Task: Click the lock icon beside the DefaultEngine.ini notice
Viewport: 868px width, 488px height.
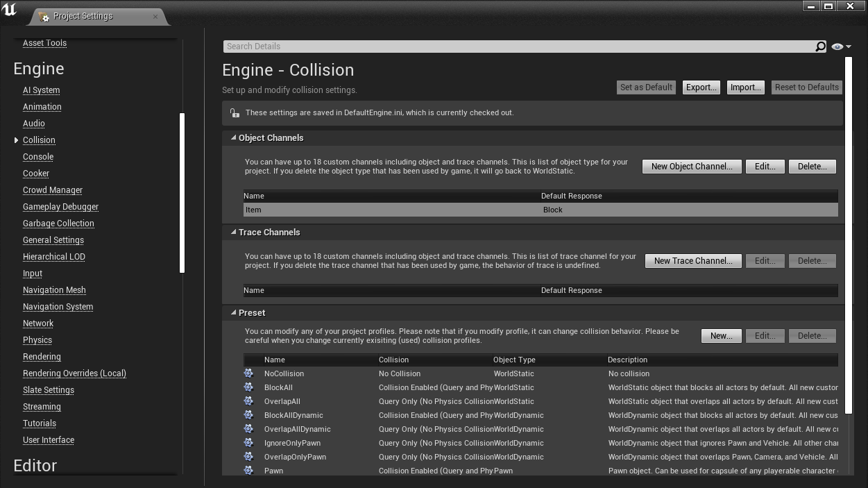Action: pos(235,112)
